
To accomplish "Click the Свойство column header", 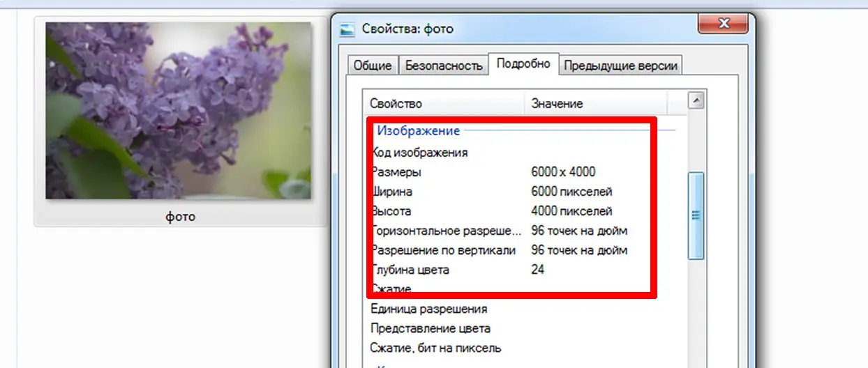I will click(443, 104).
